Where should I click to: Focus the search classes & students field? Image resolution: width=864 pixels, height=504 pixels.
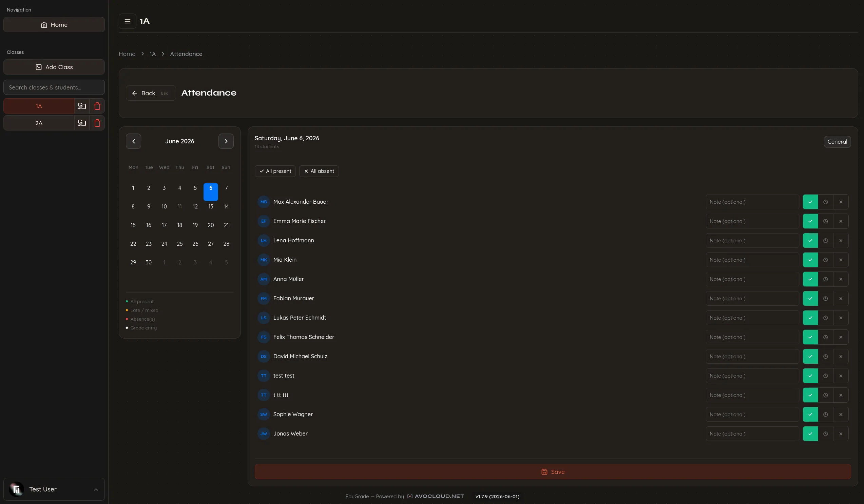[54, 87]
